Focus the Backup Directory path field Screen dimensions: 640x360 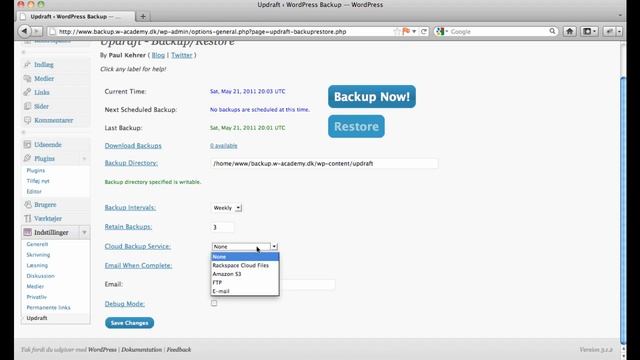point(324,163)
